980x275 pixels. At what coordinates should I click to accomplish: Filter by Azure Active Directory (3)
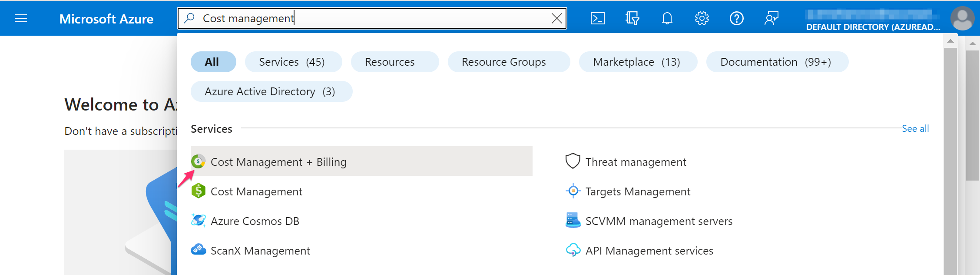271,91
